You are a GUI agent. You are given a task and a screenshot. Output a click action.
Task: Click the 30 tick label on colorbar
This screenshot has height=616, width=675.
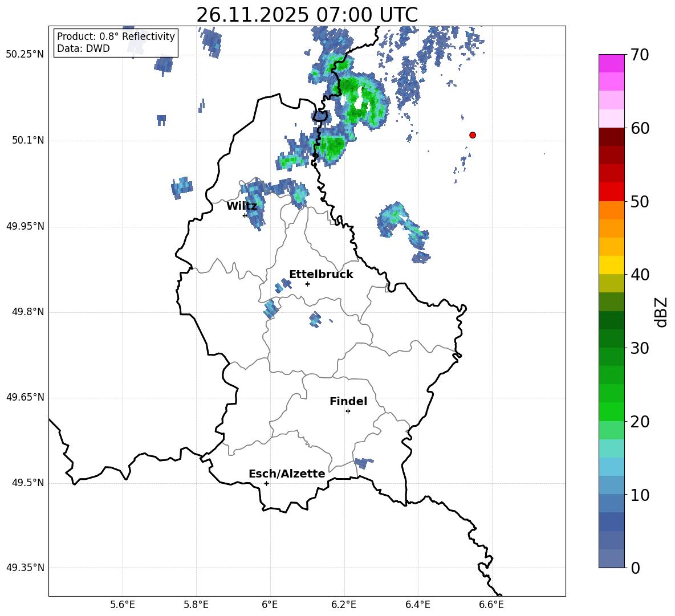click(639, 348)
